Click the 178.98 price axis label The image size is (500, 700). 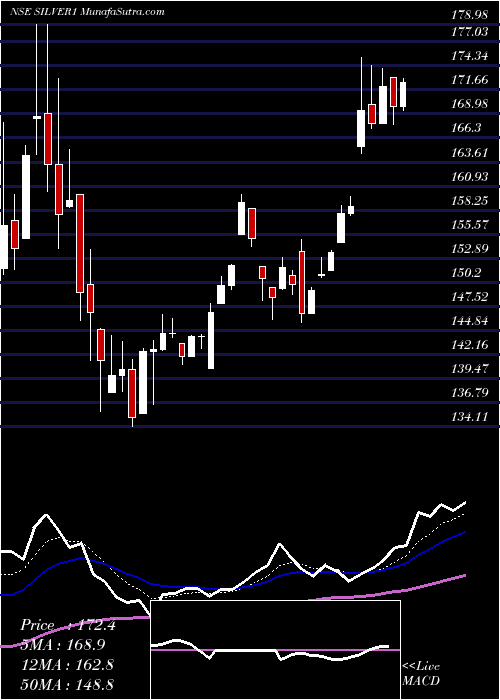tap(469, 16)
